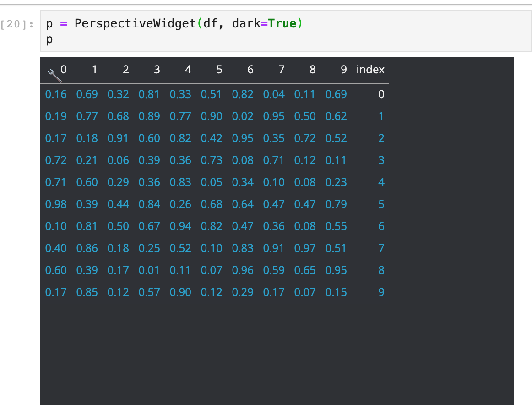Screen dimensions: 532x405
Task: Open the widget settings wrench icon
Action: (x=54, y=76)
